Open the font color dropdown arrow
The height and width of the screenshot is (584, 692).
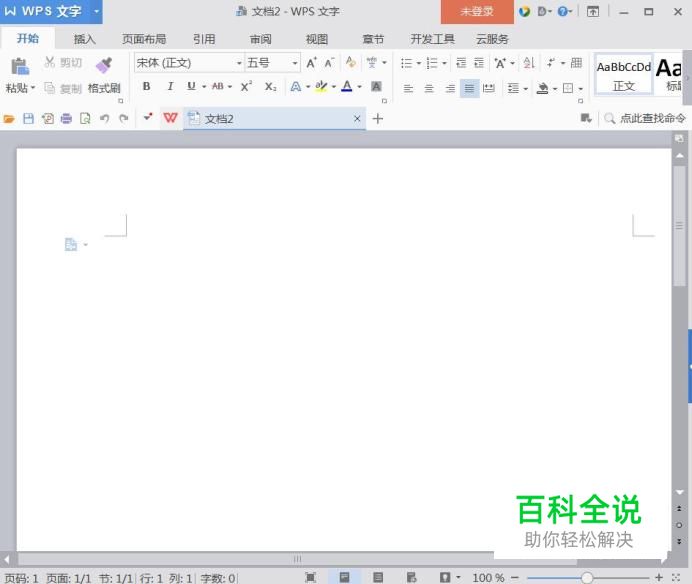[x=359, y=87]
